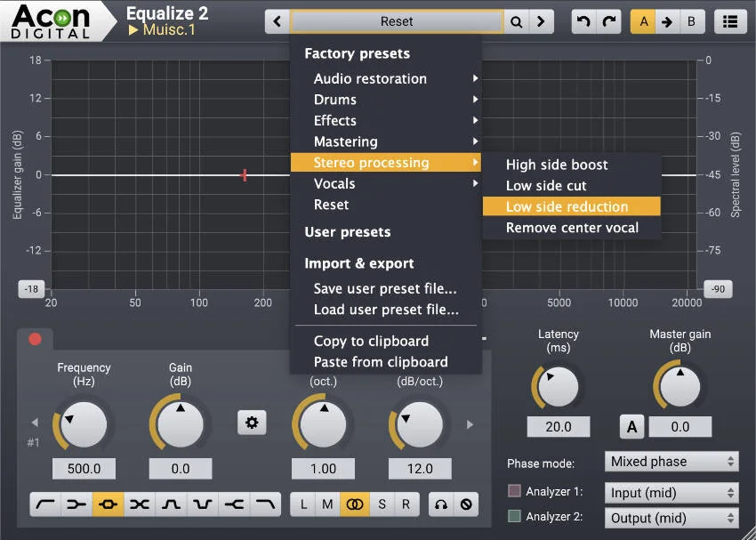This screenshot has width=756, height=540.
Task: Undo last change
Action: point(583,21)
